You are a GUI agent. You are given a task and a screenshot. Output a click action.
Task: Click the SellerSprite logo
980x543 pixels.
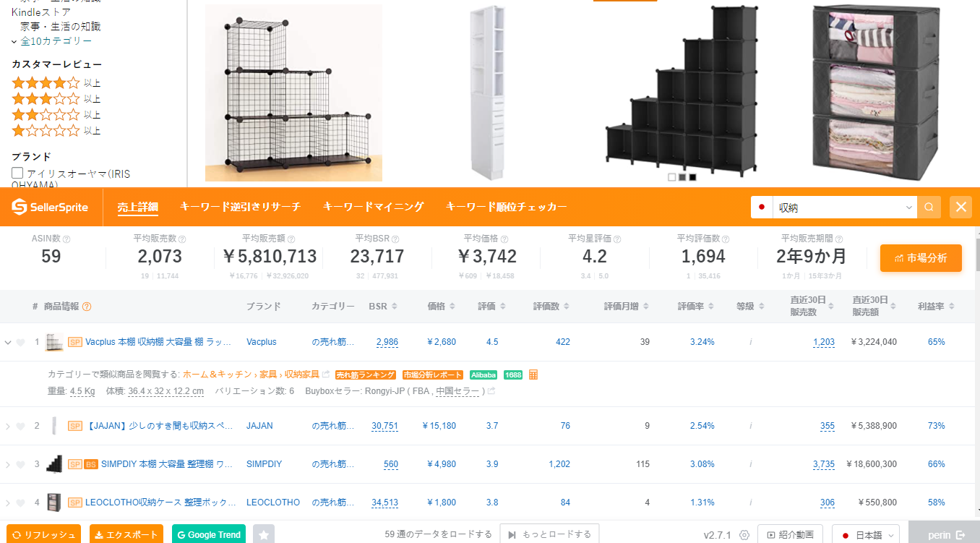point(49,208)
